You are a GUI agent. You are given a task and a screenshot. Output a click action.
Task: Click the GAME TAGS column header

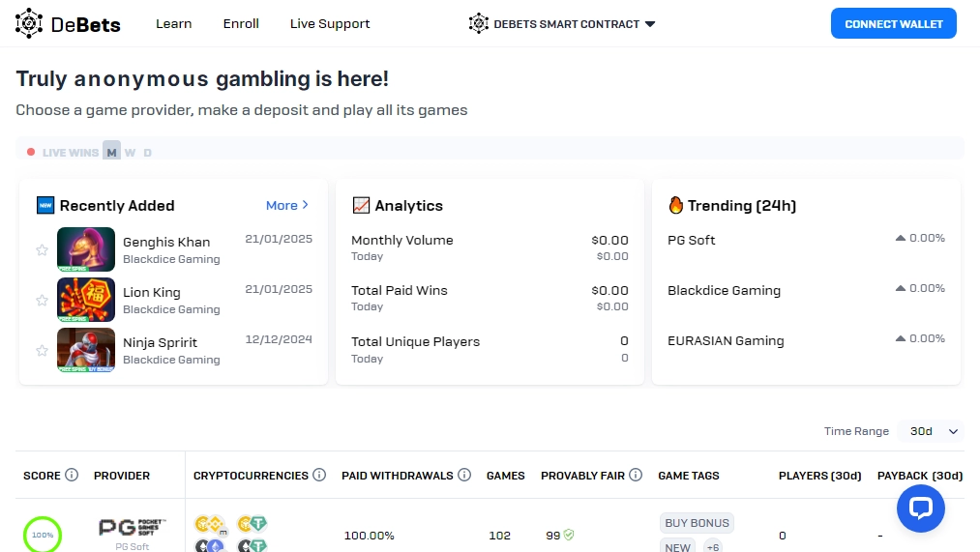[689, 476]
